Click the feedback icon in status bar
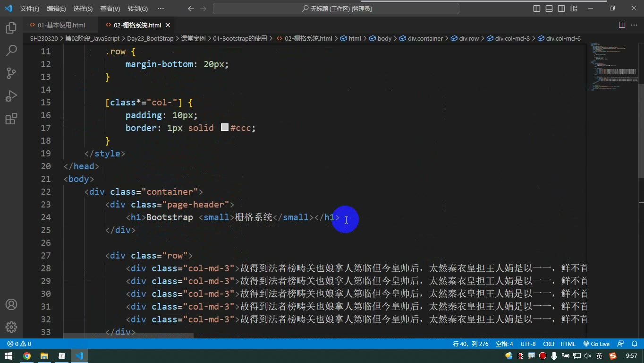Screen dimensions: 644x363 point(621,344)
